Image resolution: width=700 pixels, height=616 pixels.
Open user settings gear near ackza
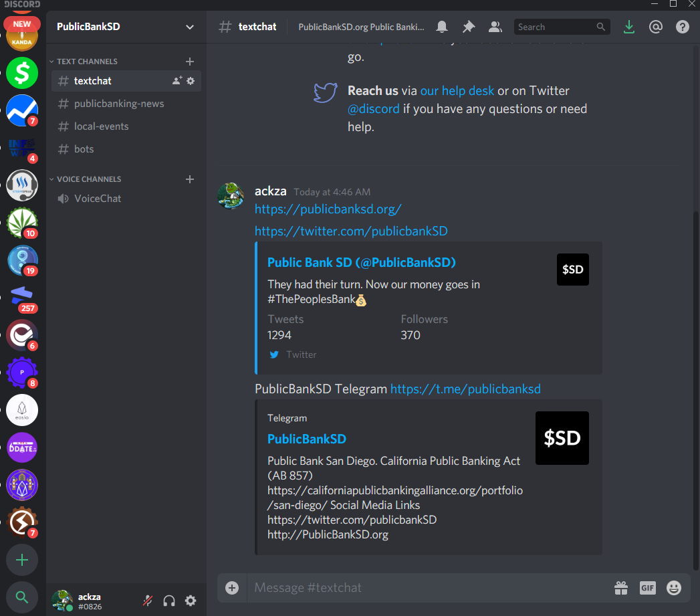[x=191, y=601]
